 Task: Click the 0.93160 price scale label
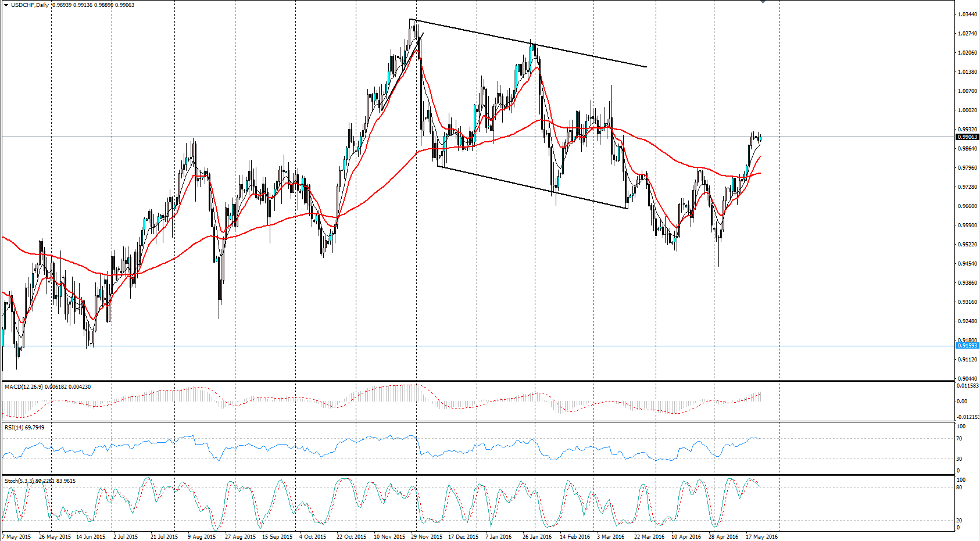pos(967,302)
